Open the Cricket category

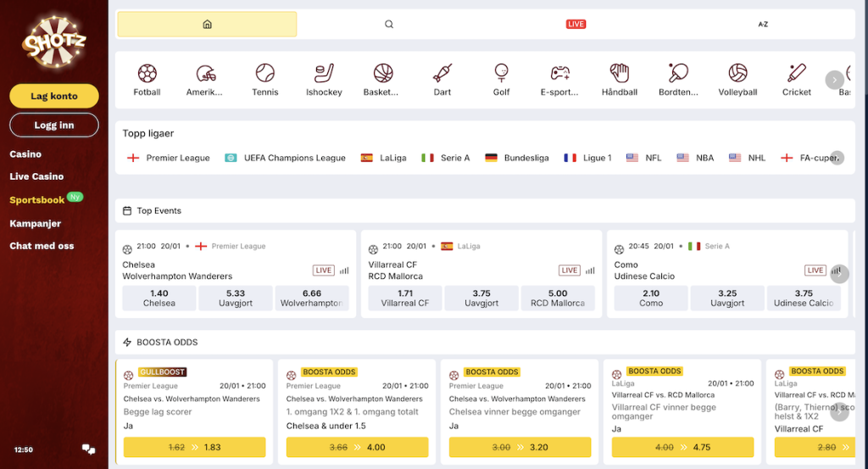click(797, 80)
